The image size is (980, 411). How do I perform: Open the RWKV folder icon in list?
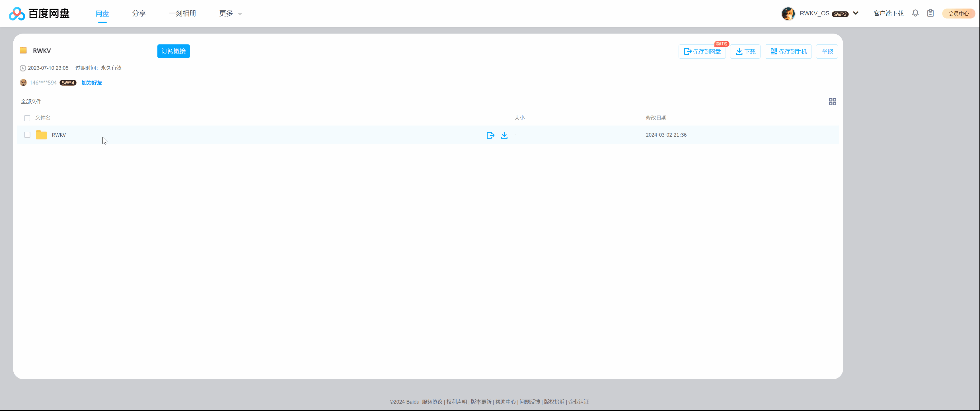click(41, 135)
